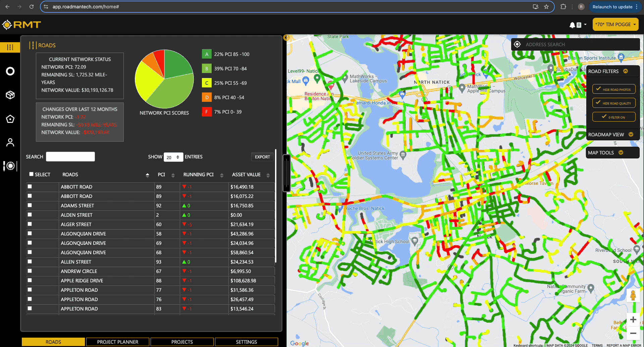Zoom in on the map
The image size is (644, 347).
(x=633, y=320)
